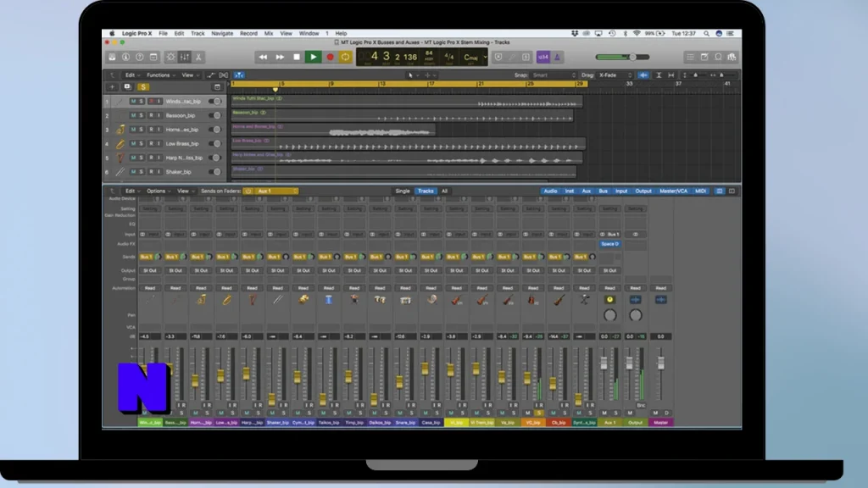Switch mixer view to All
Viewport: 868px width, 488px height.
[x=444, y=191]
